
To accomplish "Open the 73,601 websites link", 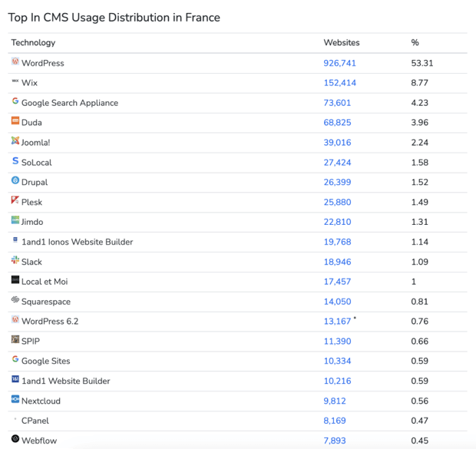I will (x=337, y=103).
